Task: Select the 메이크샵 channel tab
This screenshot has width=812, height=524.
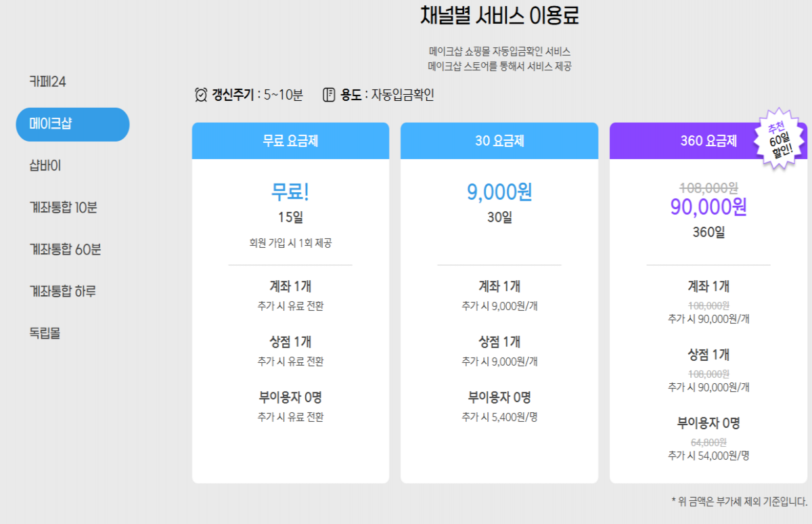Action: pyautogui.click(x=72, y=125)
